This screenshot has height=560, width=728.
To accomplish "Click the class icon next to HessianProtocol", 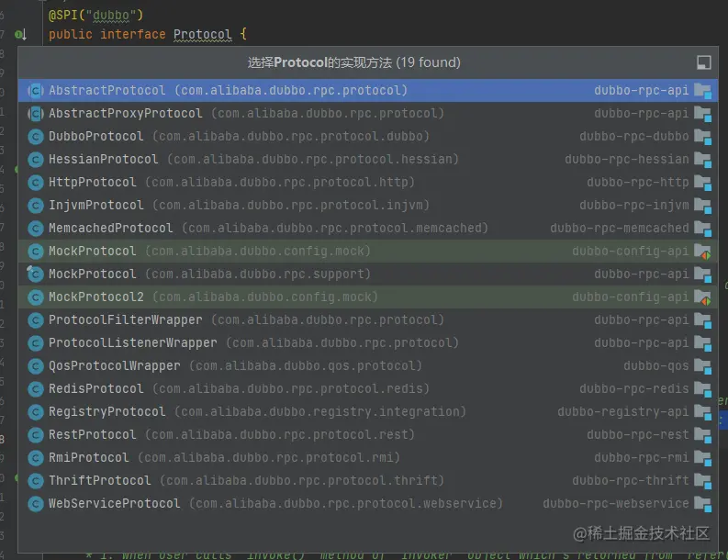I will pyautogui.click(x=36, y=159).
